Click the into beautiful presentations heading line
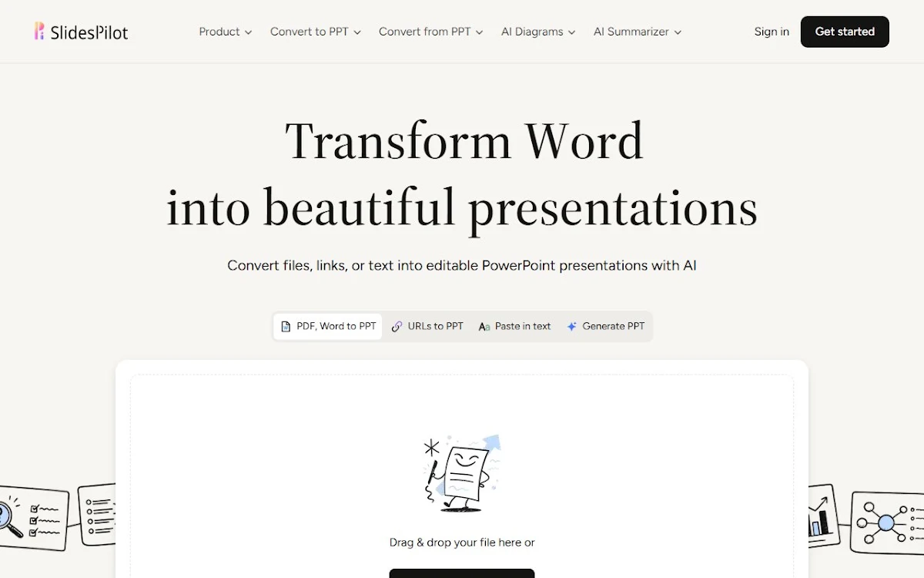This screenshot has width=924, height=578. [x=462, y=209]
